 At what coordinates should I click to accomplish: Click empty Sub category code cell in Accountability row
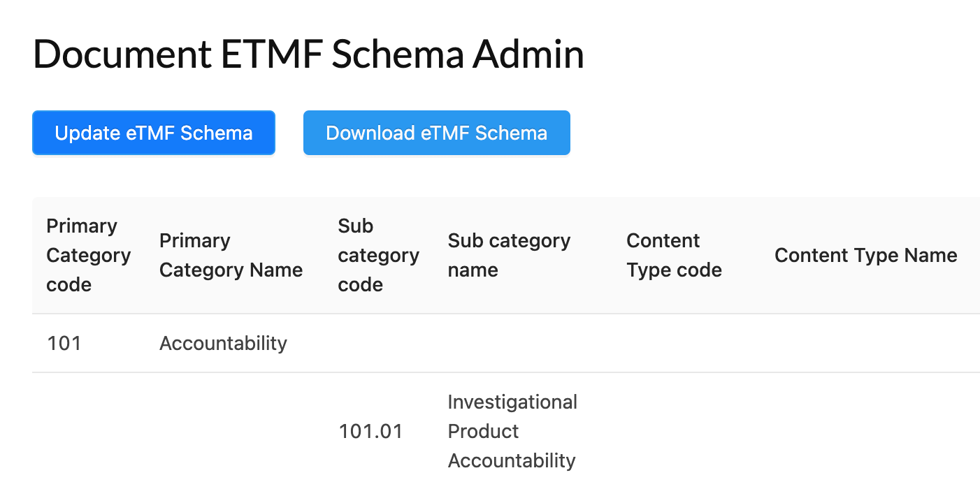click(x=378, y=343)
